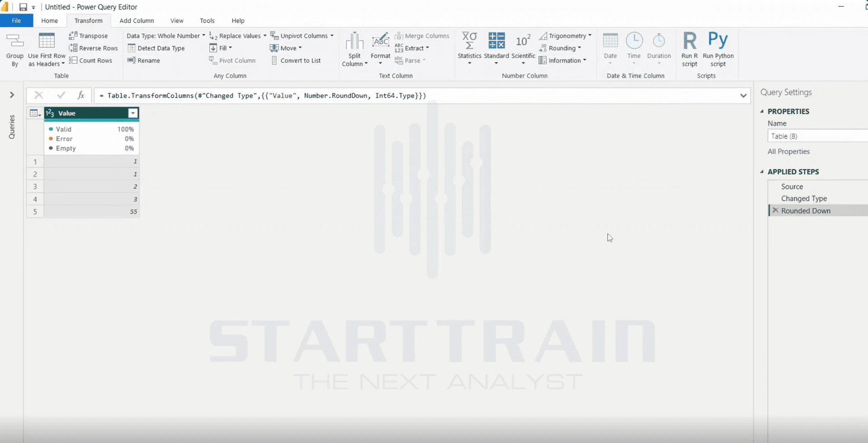Open the Data Type: Whole Number dropdown
This screenshot has height=443, width=868.
(x=166, y=36)
